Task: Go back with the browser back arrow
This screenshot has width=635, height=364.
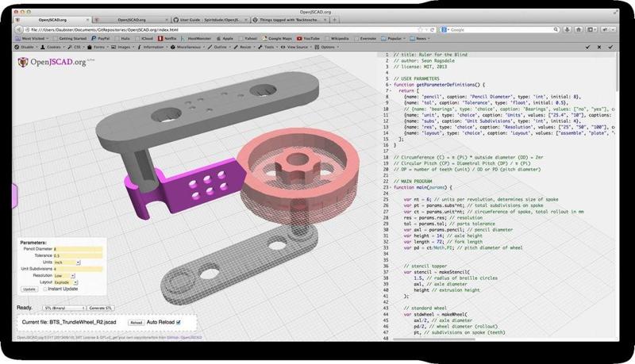Action: pos(18,29)
